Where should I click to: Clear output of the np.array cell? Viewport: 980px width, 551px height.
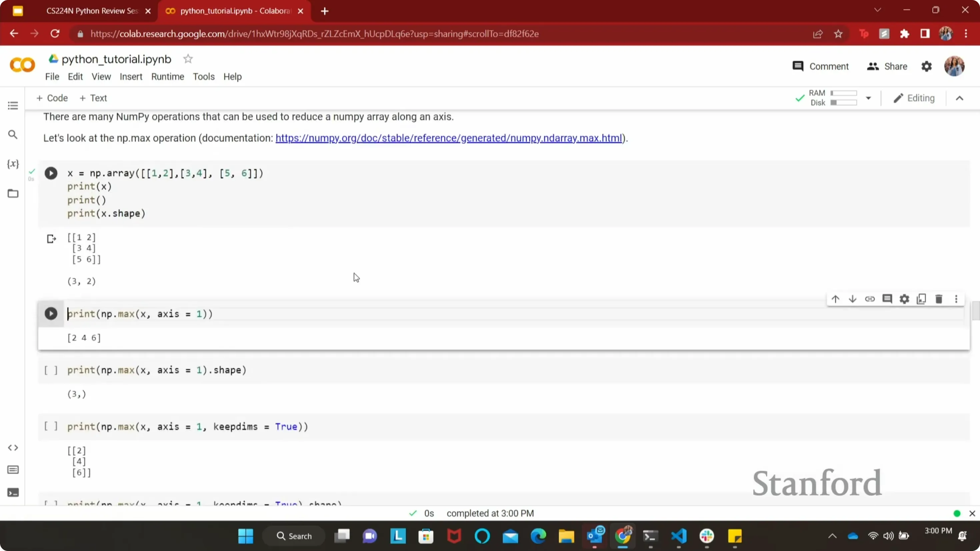pos(51,239)
